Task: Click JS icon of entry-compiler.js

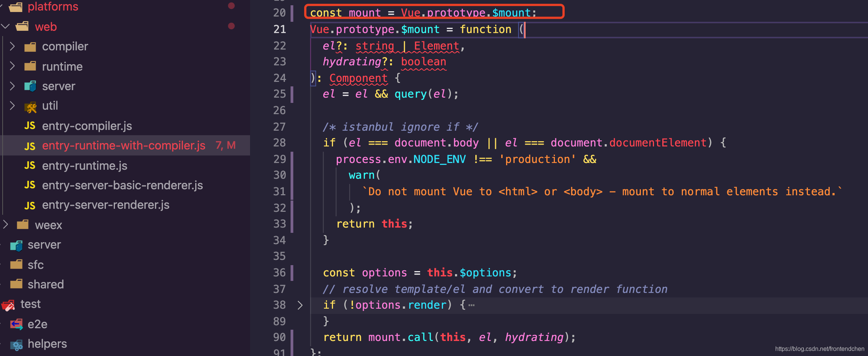Action: coord(30,126)
